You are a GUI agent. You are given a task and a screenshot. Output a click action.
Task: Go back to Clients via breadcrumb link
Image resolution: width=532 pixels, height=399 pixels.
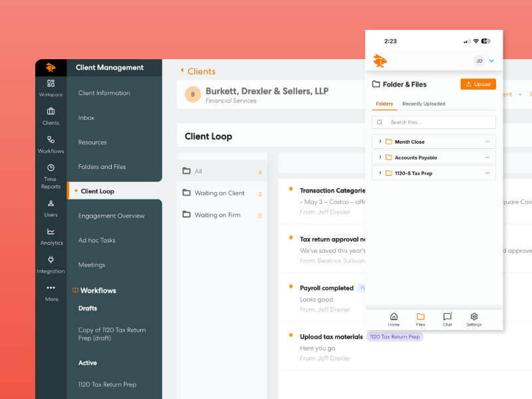[x=201, y=72]
